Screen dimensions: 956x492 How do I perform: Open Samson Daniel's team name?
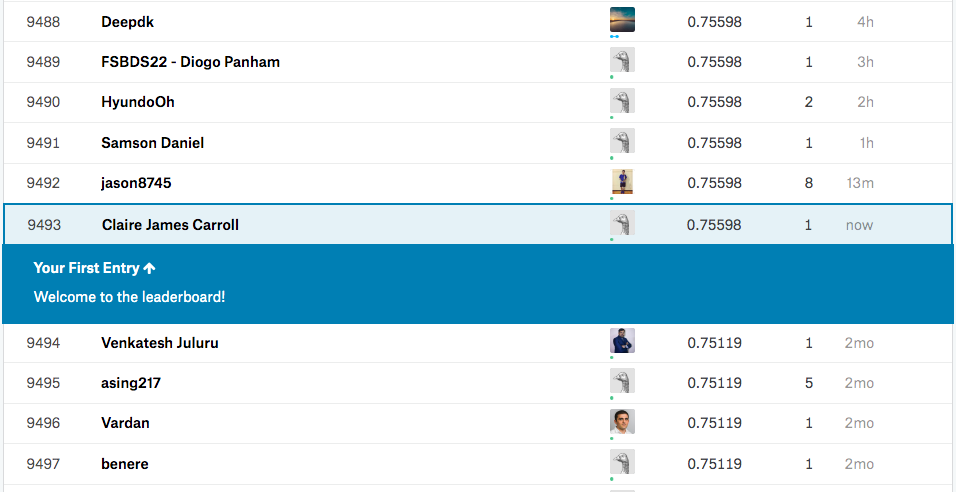tap(152, 143)
